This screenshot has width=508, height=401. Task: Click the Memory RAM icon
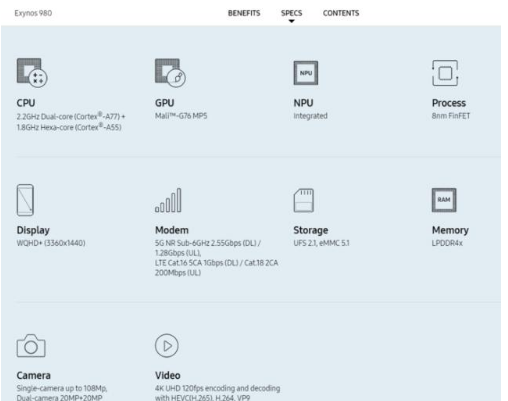coord(444,200)
